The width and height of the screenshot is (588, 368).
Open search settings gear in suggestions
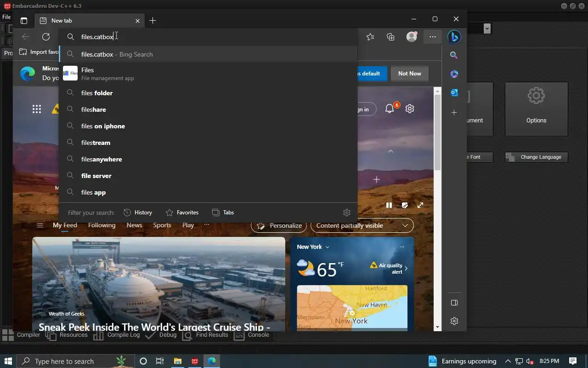point(347,213)
